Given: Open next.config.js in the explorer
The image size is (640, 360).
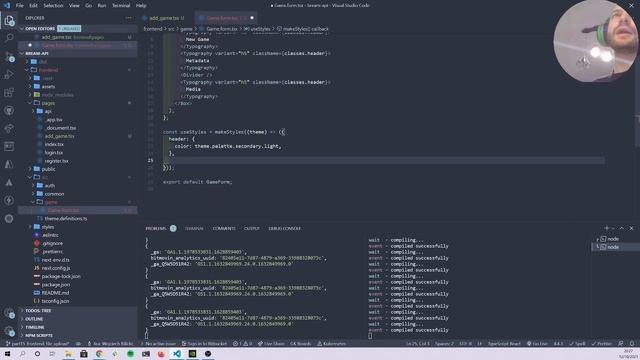Looking at the screenshot, I should tap(56, 268).
